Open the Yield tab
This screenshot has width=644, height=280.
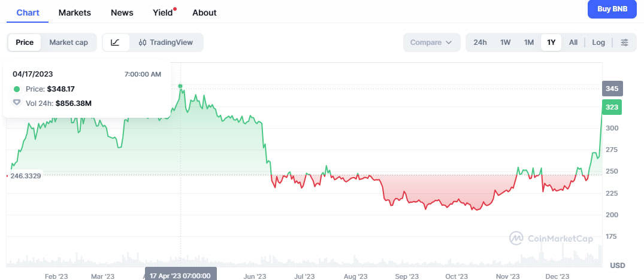163,13
